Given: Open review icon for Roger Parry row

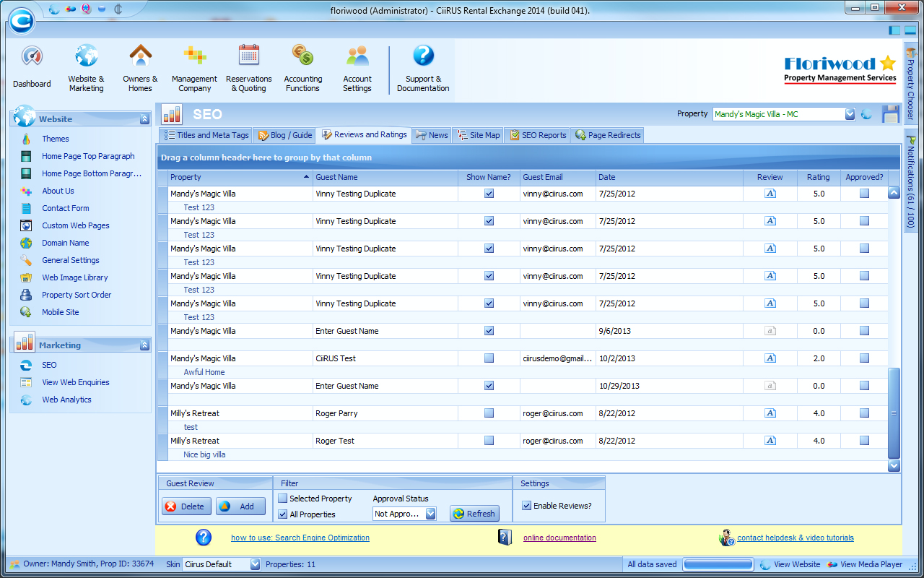Looking at the screenshot, I should point(770,413).
